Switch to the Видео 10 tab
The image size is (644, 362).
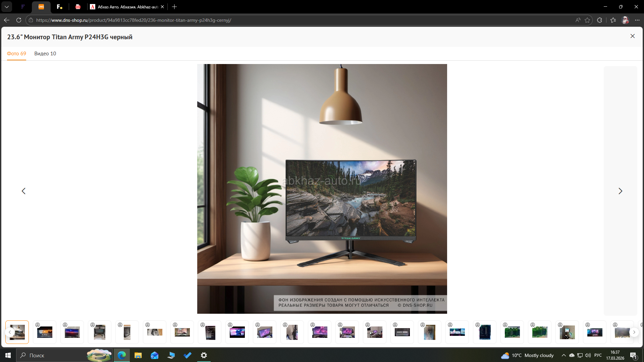(x=45, y=54)
